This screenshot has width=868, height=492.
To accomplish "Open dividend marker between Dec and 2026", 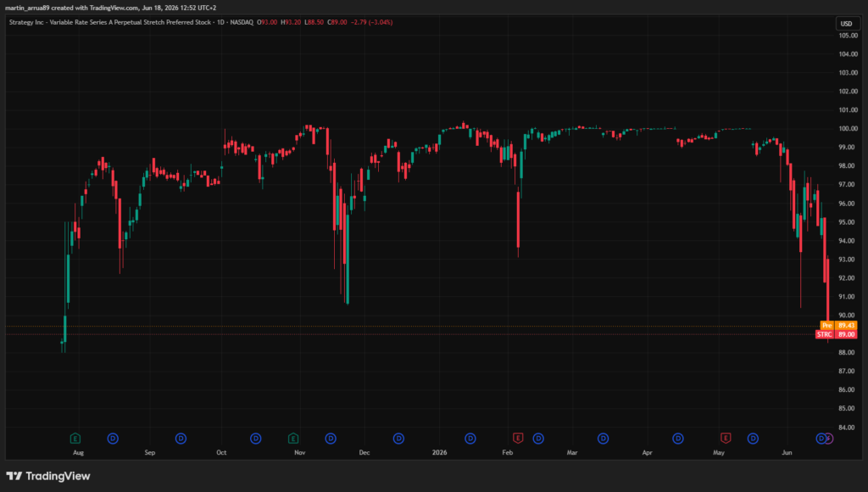I will pyautogui.click(x=398, y=439).
